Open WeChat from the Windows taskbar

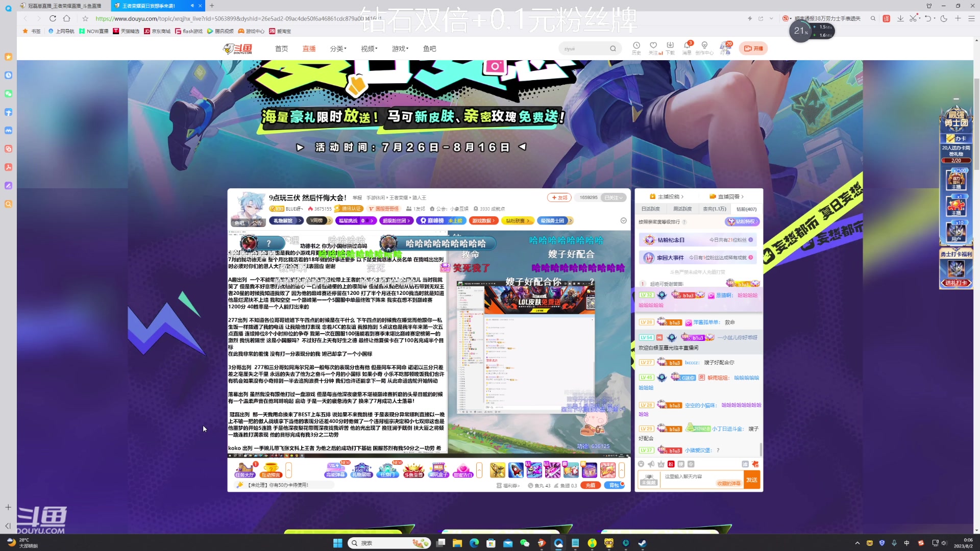click(525, 543)
